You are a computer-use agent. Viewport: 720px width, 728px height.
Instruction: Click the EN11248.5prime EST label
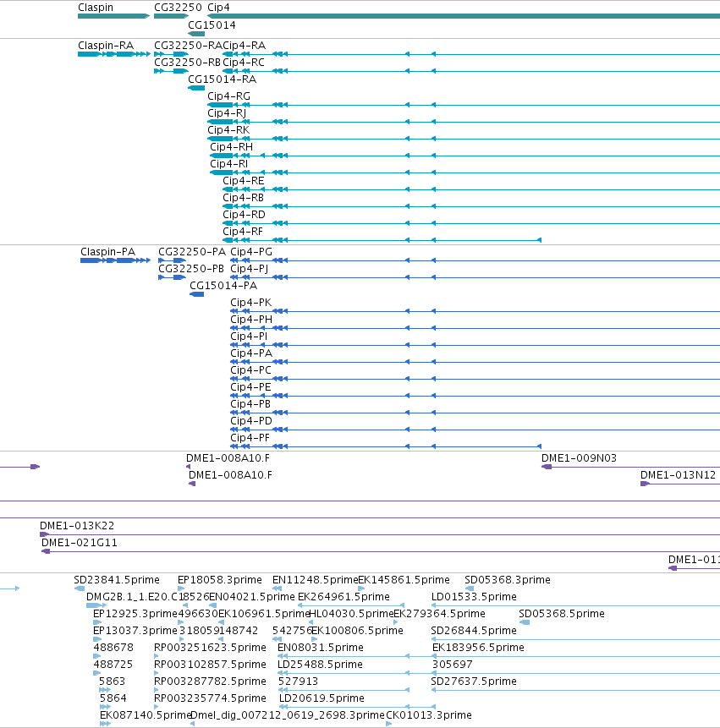tap(316, 580)
